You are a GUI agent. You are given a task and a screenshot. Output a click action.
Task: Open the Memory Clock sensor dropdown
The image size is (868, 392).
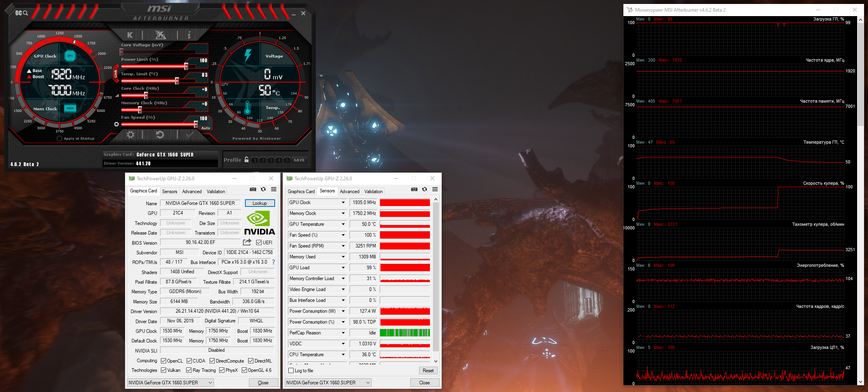[x=343, y=213]
